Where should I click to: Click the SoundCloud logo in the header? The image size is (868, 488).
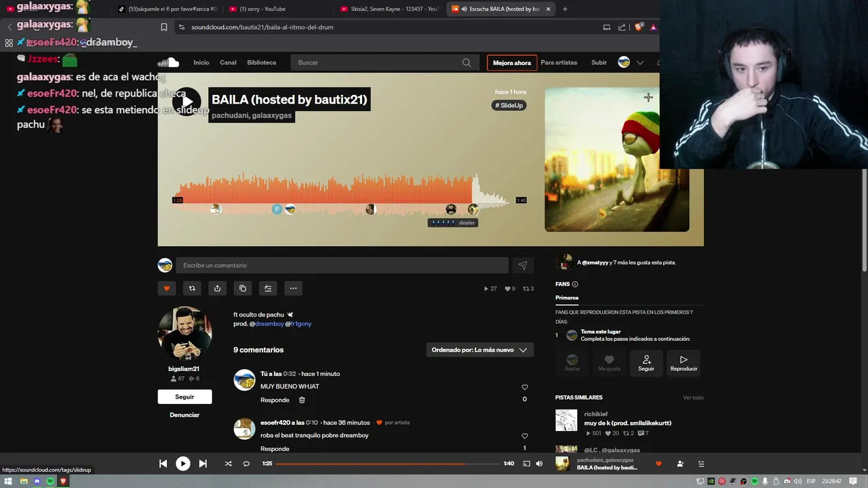click(x=168, y=62)
